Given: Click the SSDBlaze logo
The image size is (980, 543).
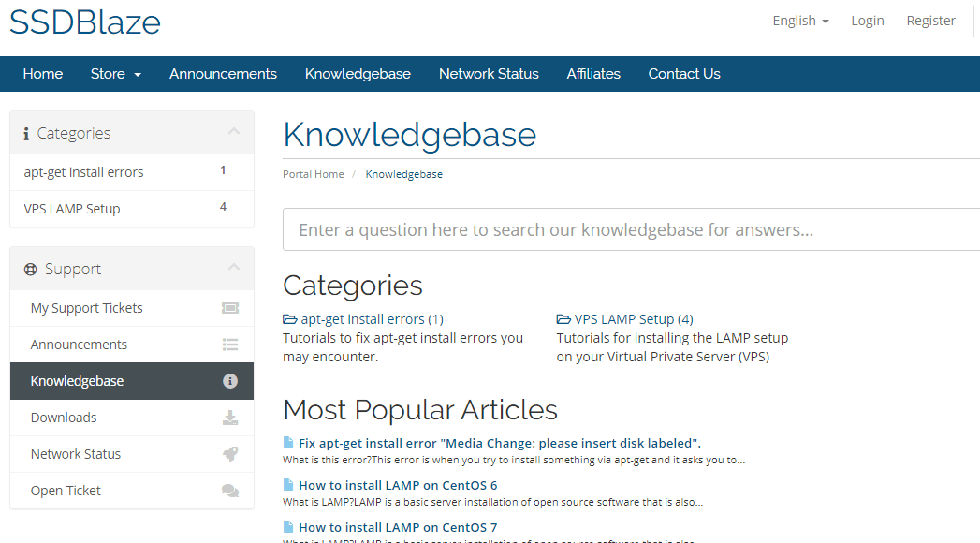Looking at the screenshot, I should click(85, 22).
